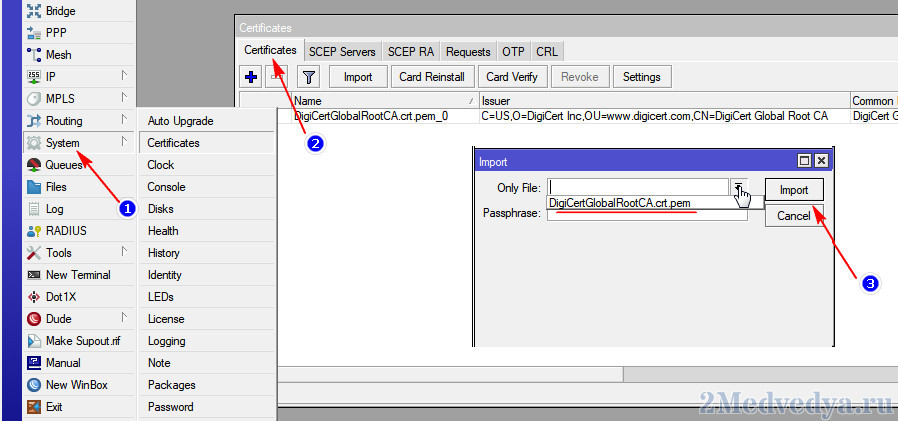Screen dimensions: 898x421
Task: Sort by Issuer column header
Action: click(x=664, y=101)
